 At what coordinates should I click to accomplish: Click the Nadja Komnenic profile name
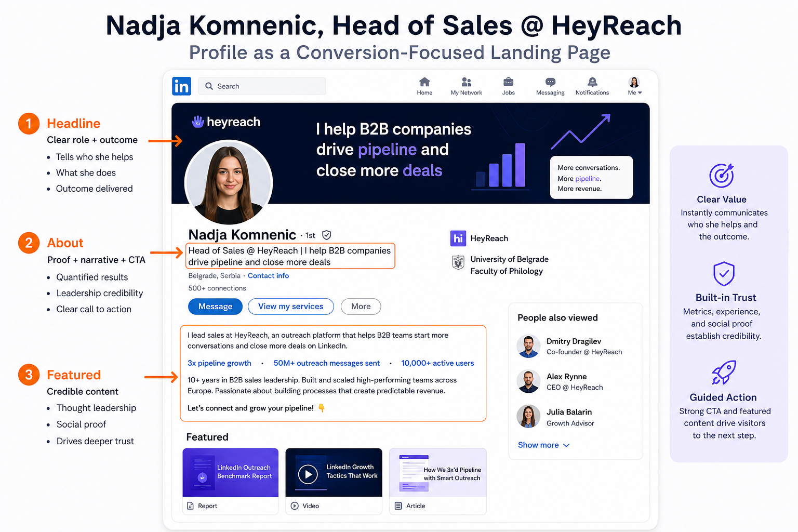[242, 235]
